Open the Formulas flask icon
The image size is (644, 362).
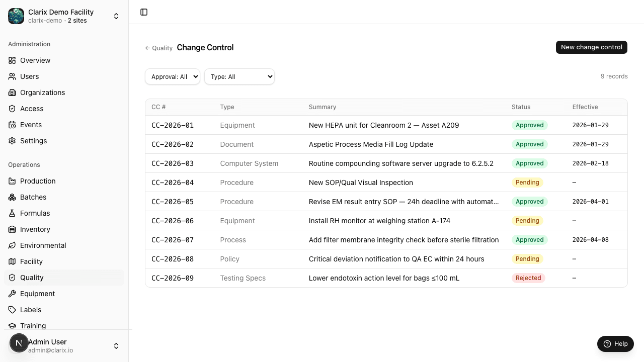(12, 213)
